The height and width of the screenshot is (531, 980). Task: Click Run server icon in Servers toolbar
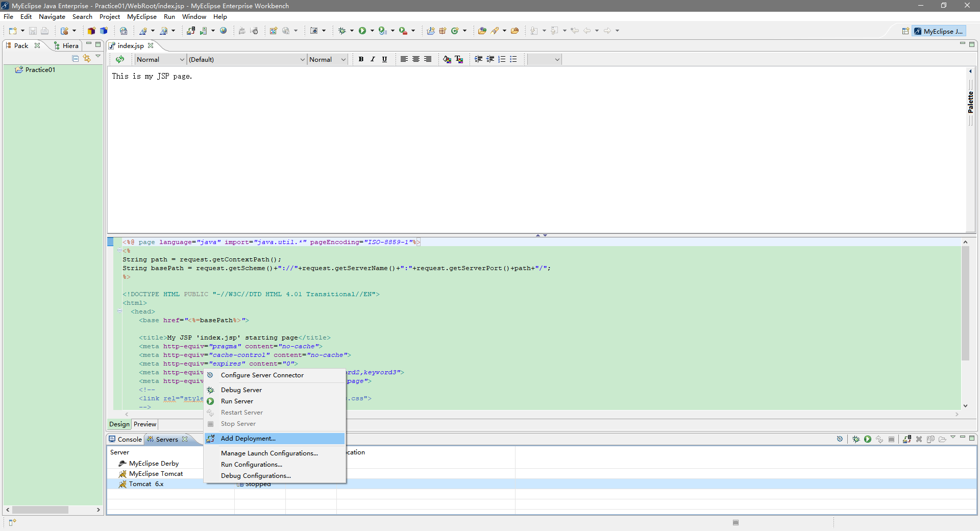[x=868, y=439]
